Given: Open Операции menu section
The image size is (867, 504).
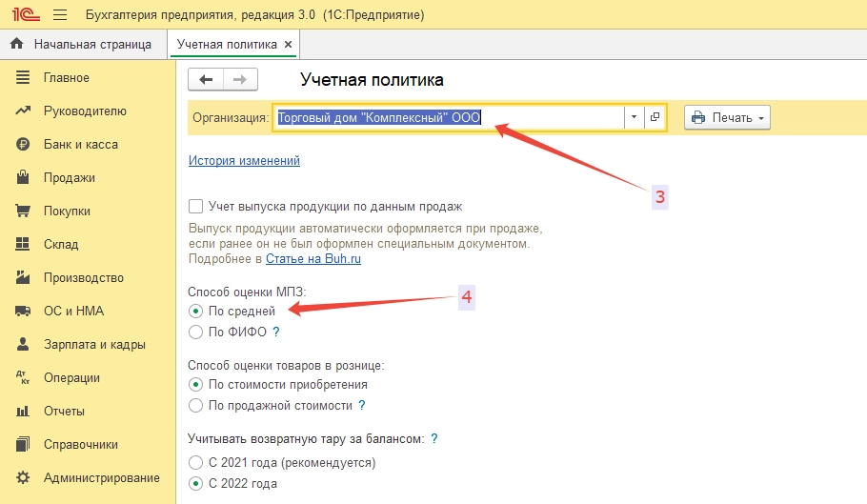Looking at the screenshot, I should (x=71, y=377).
